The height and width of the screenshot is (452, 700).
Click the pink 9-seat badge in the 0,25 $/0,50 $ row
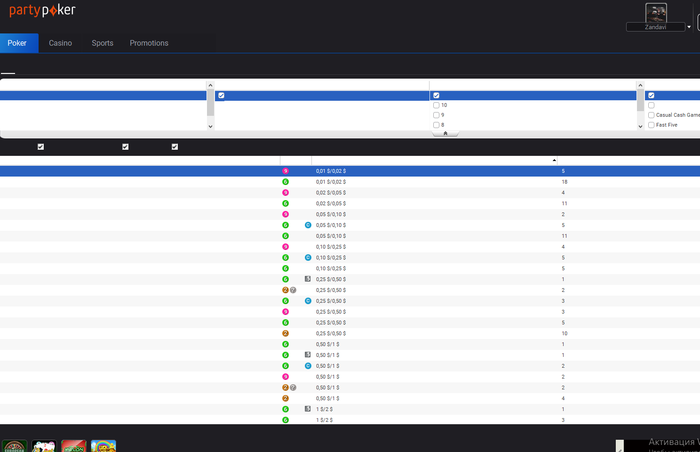point(285,312)
